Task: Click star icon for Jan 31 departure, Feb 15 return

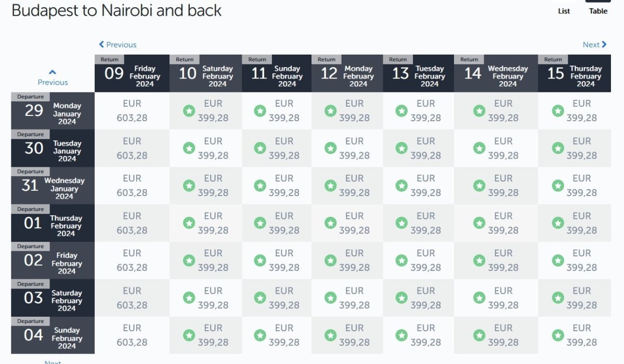Action: tap(558, 186)
